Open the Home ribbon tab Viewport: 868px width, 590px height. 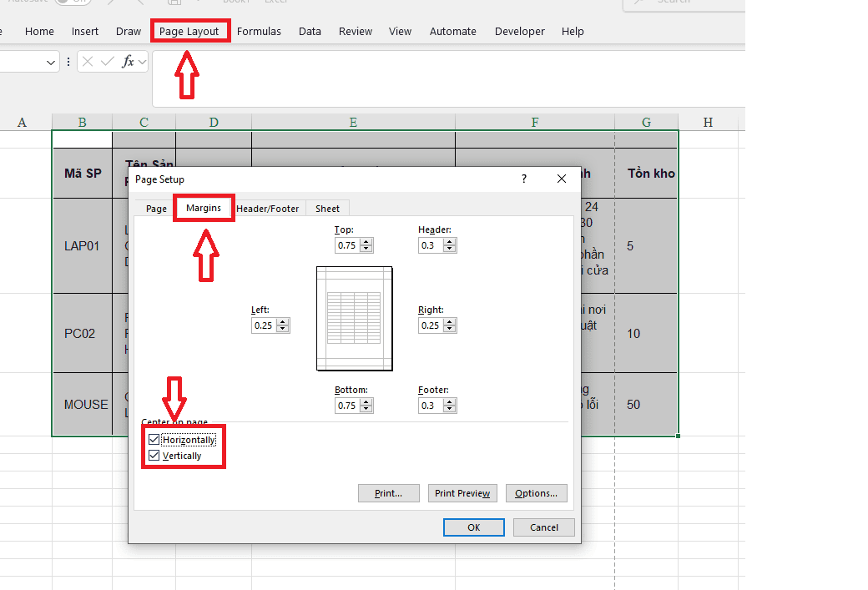[x=39, y=32]
